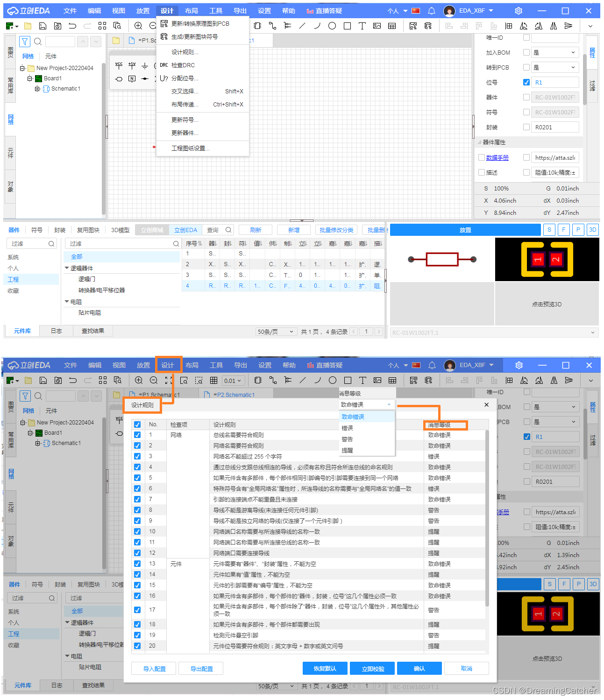Click undo arrow in top screenshot toolbar

click(x=72, y=26)
